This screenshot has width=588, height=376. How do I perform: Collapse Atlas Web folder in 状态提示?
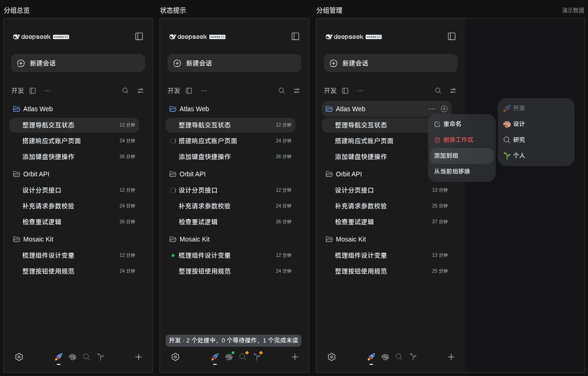[x=173, y=109]
